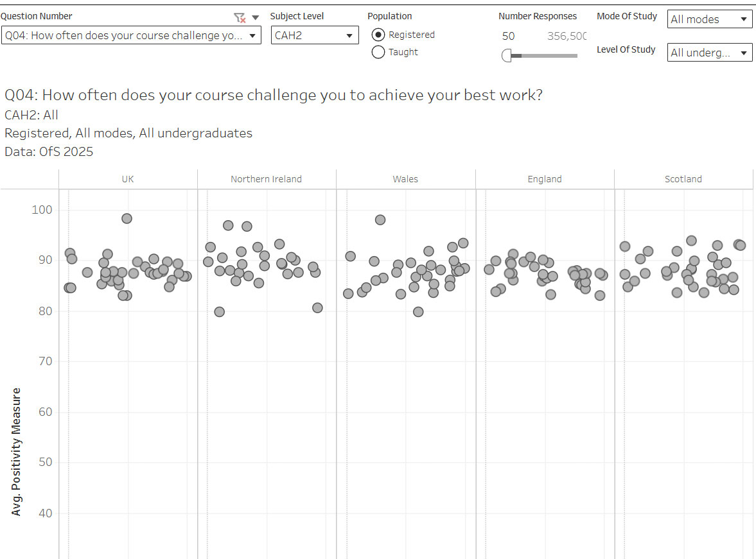Click the Data: OfS 2025 label
Viewport: 756px width, 559px height.
pyautogui.click(x=49, y=152)
